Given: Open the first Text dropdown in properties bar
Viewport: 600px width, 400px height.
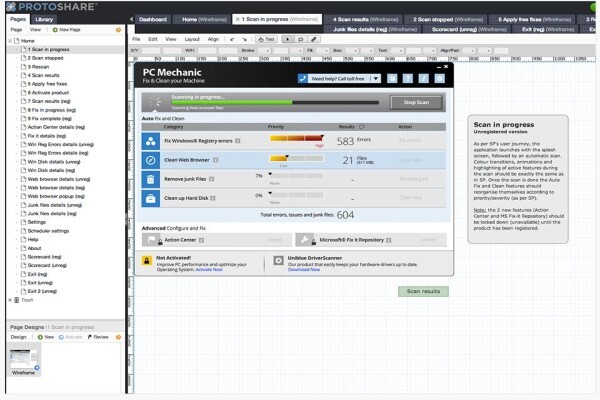Looking at the screenshot, I should click(x=401, y=51).
